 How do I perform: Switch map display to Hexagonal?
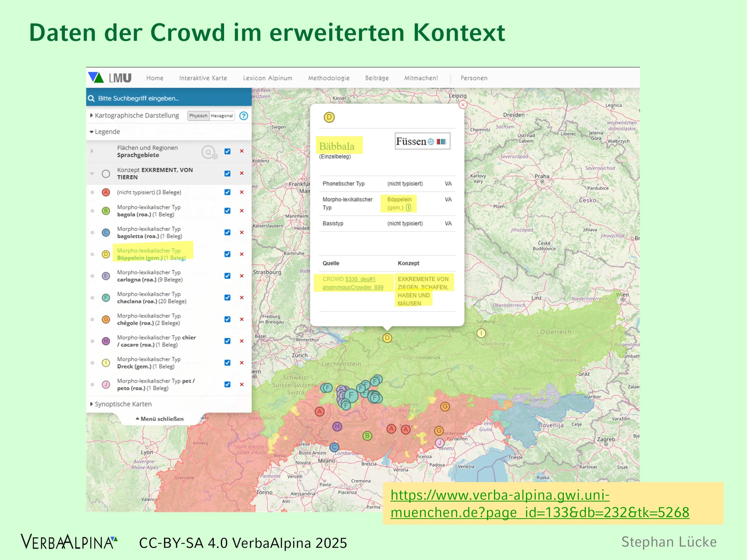(222, 116)
